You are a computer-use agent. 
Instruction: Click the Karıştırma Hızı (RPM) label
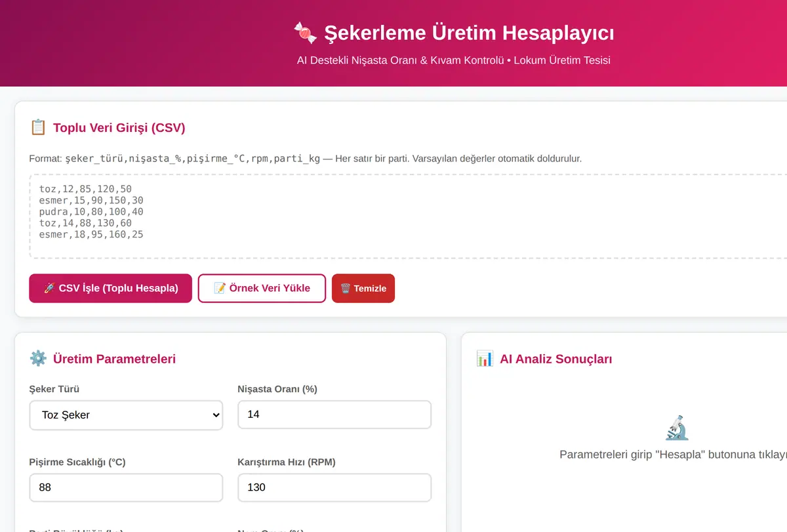287,462
